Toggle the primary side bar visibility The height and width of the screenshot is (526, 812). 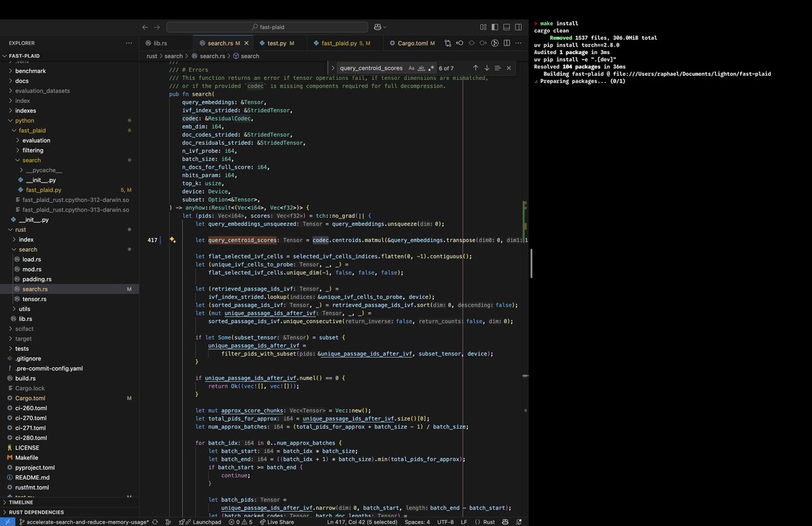pos(495,27)
